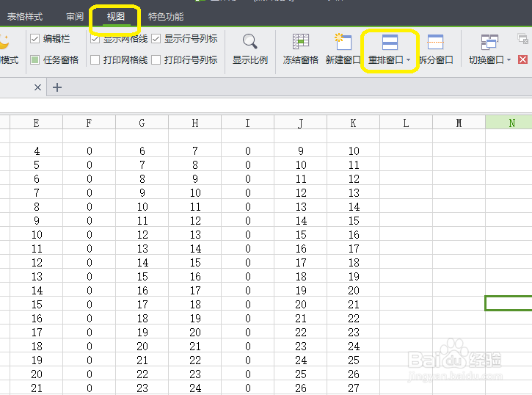The height and width of the screenshot is (395, 532).
Task: Toggle the 任务窗格 checkbox
Action: click(x=34, y=60)
